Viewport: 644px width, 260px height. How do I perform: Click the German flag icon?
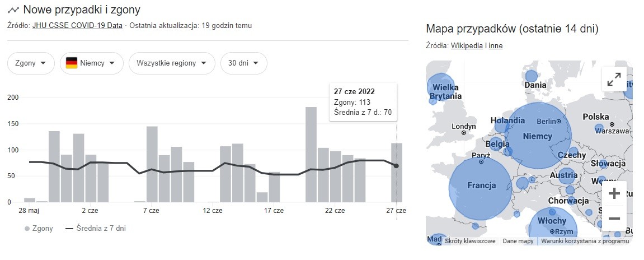pos(72,63)
